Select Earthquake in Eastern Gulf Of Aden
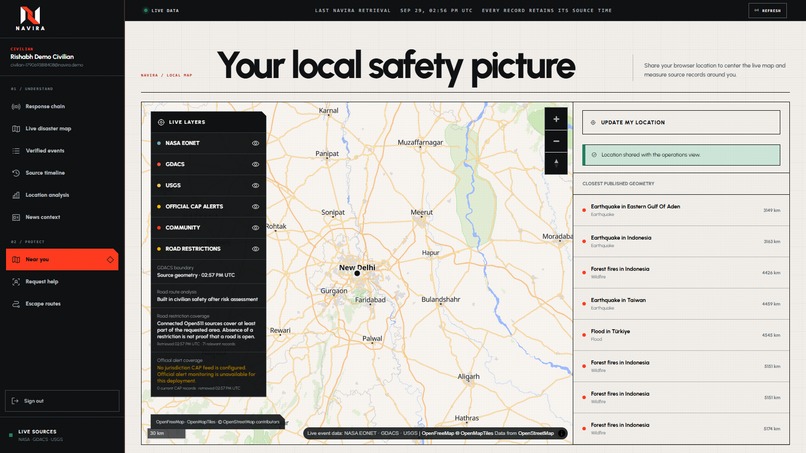The width and height of the screenshot is (806, 453). pyautogui.click(x=681, y=210)
